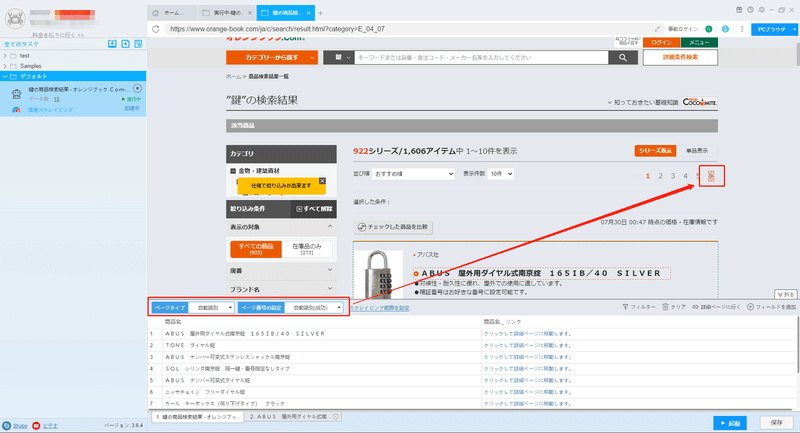Switch to 単品表示 view
This screenshot has width=800, height=433.
[x=697, y=151]
